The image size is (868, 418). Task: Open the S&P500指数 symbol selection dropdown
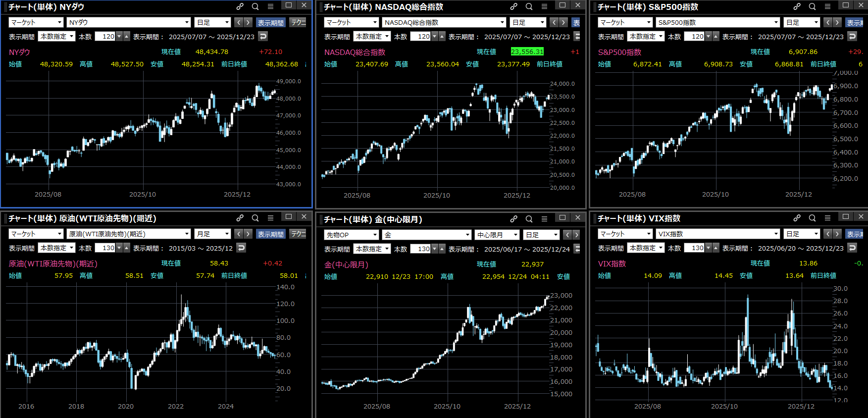click(718, 23)
